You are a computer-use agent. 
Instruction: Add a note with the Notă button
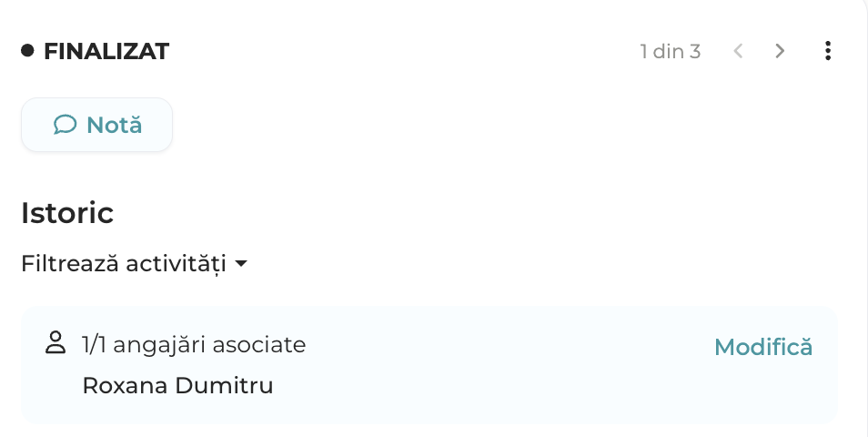tap(96, 125)
